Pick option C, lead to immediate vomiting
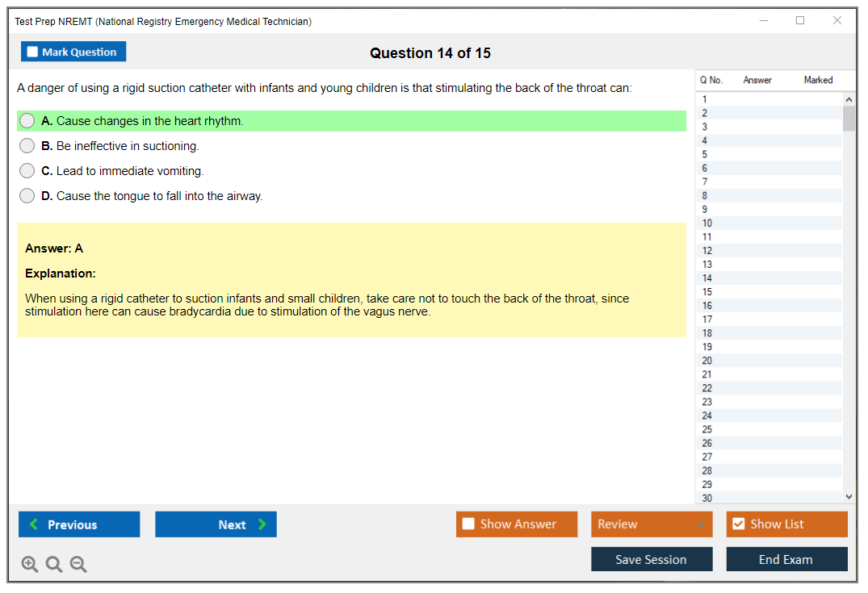Image resolution: width=868 pixels, height=593 pixels. pos(27,171)
